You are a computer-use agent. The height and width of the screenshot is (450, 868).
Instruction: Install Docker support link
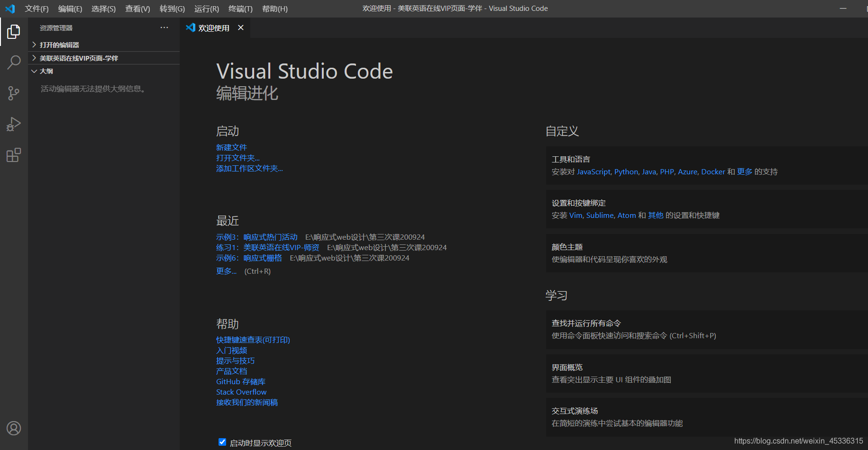pos(713,171)
